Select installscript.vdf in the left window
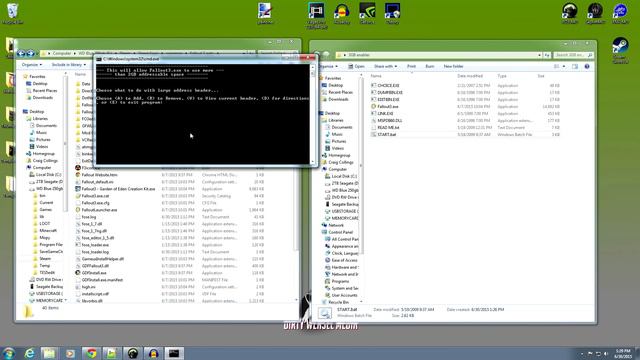 [95, 294]
